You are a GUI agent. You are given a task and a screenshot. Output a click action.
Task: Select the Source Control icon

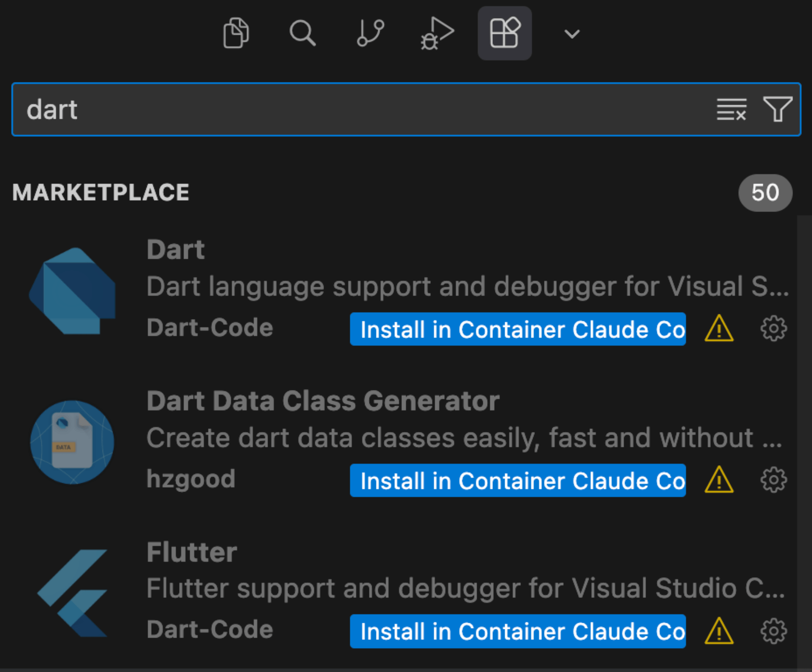tap(370, 33)
